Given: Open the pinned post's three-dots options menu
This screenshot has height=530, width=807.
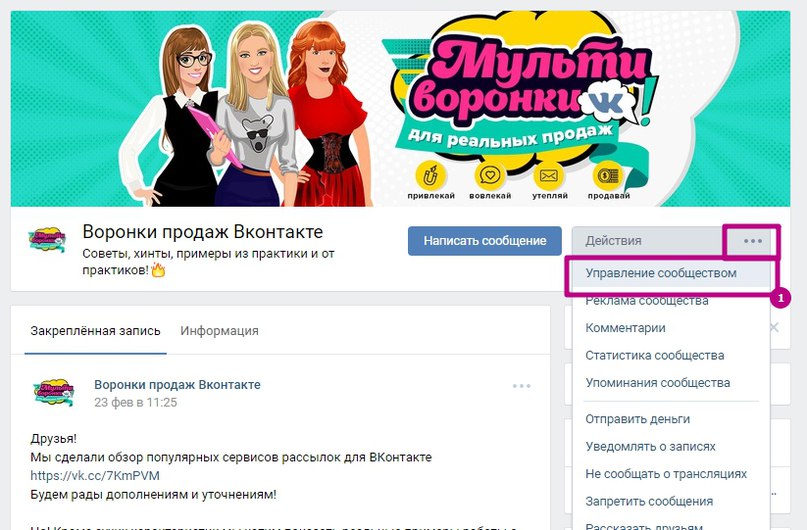Looking at the screenshot, I should coord(521,386).
